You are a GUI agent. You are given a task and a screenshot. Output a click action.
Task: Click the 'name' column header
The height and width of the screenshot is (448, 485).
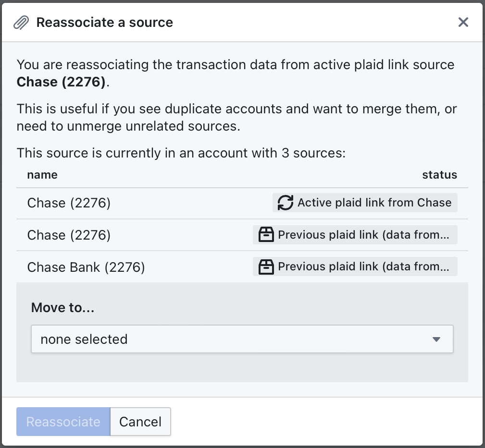[42, 175]
